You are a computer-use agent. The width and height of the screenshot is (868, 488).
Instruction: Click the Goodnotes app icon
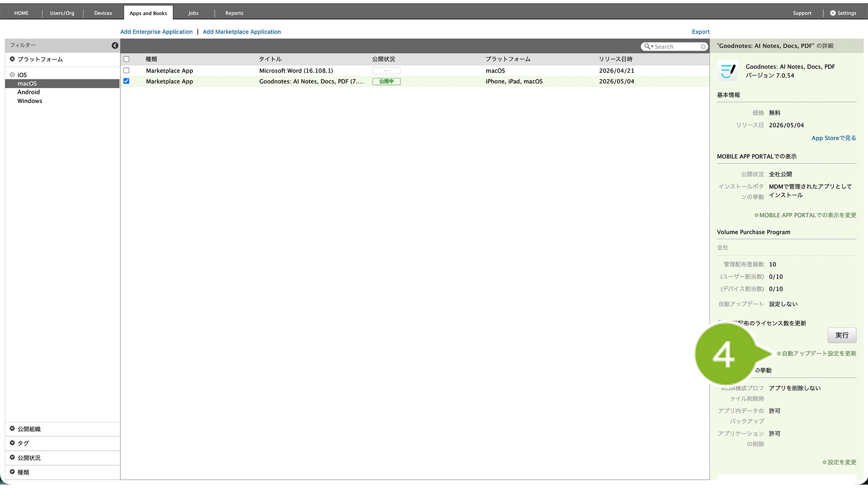[727, 71]
